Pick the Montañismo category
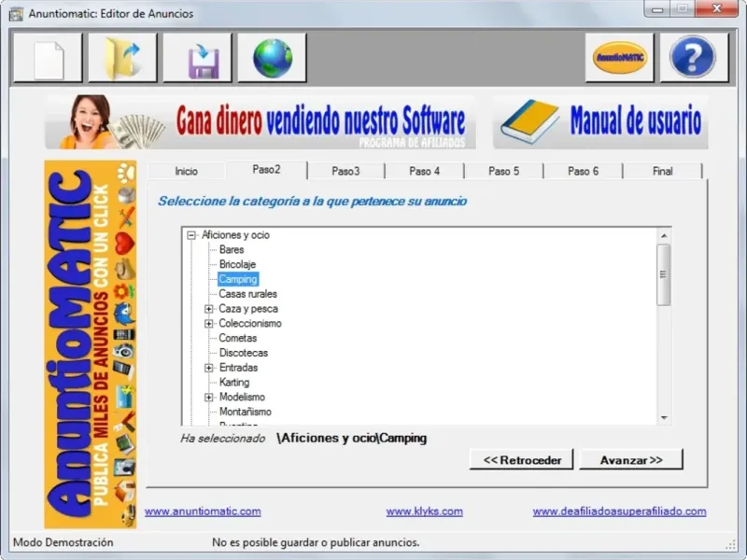This screenshot has width=747, height=560. point(246,413)
